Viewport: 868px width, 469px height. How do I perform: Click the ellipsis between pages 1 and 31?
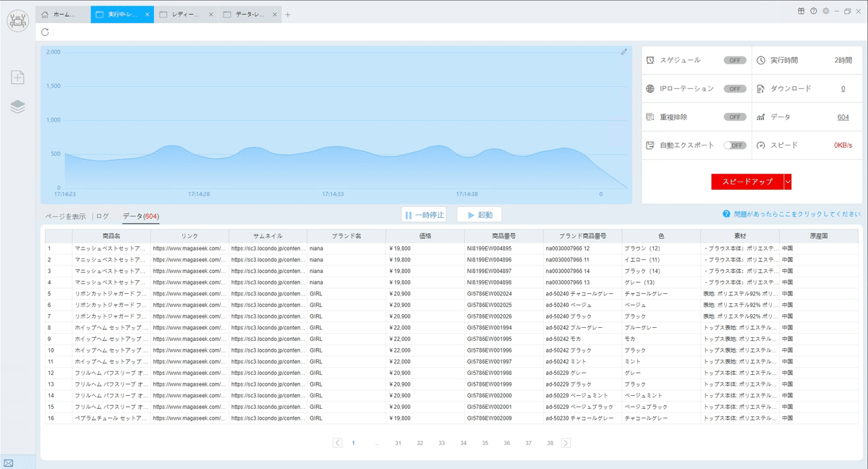point(376,443)
